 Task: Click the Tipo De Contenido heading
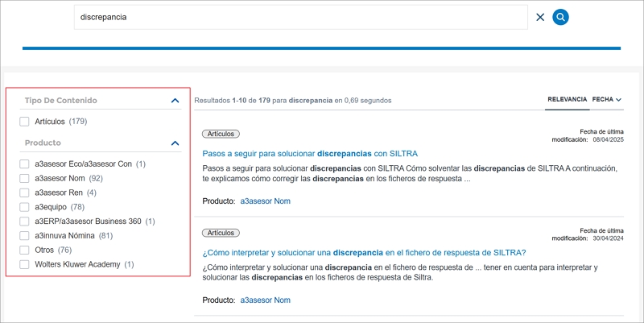(x=61, y=100)
